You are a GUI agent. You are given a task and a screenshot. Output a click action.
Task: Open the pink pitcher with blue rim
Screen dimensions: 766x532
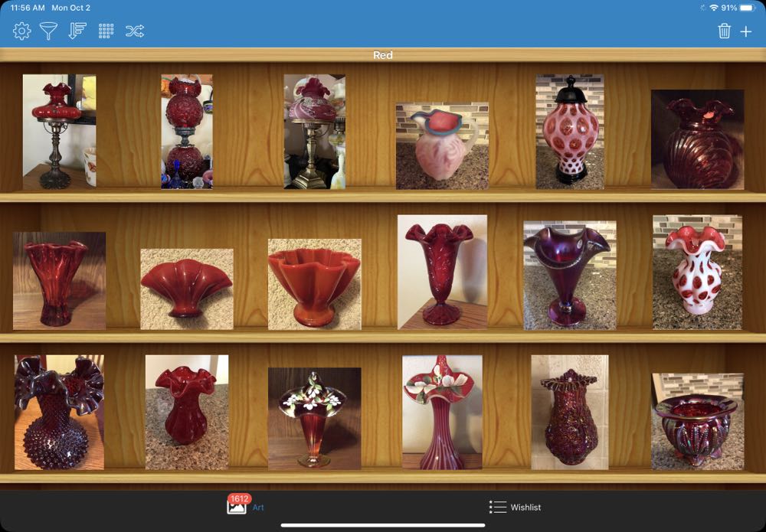(x=442, y=146)
